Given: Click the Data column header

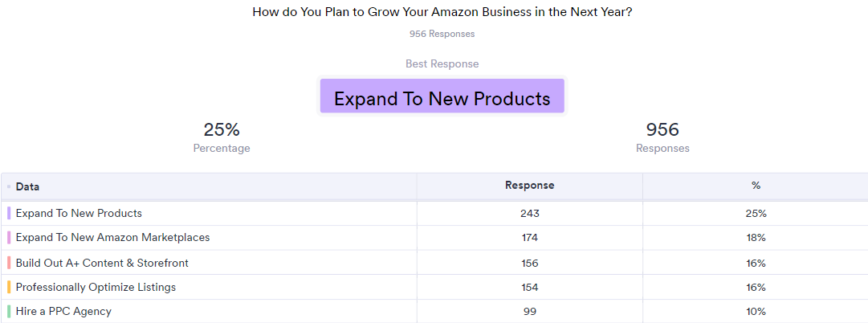Looking at the screenshot, I should 27,187.
